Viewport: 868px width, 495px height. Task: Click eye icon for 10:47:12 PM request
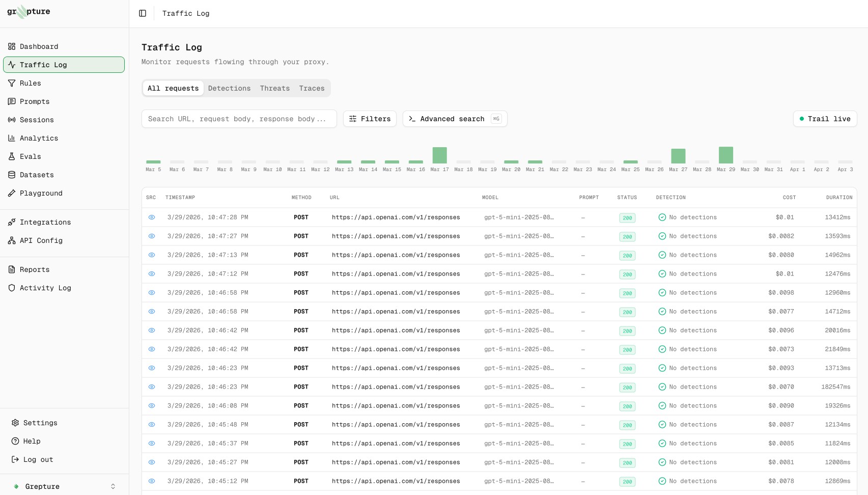pos(152,274)
